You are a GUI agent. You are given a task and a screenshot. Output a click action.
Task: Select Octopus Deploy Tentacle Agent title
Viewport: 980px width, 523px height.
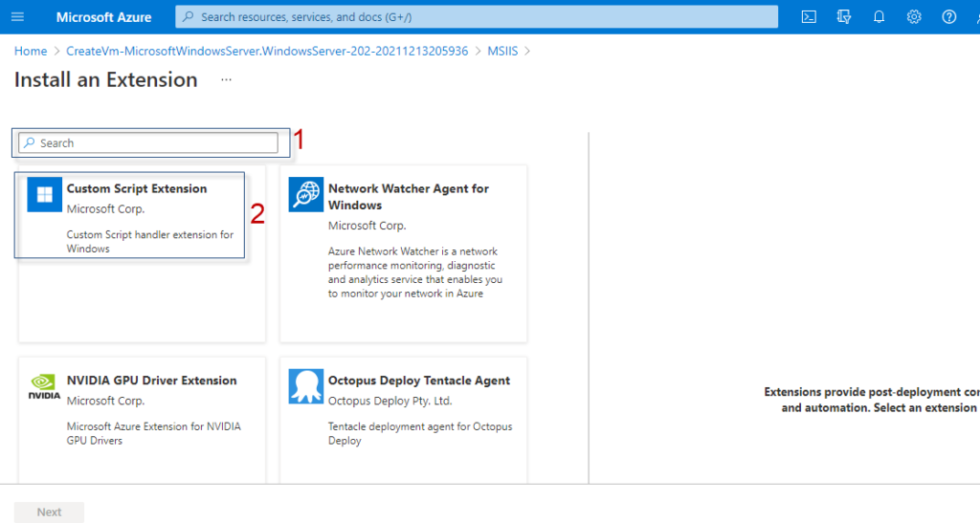[x=419, y=381]
